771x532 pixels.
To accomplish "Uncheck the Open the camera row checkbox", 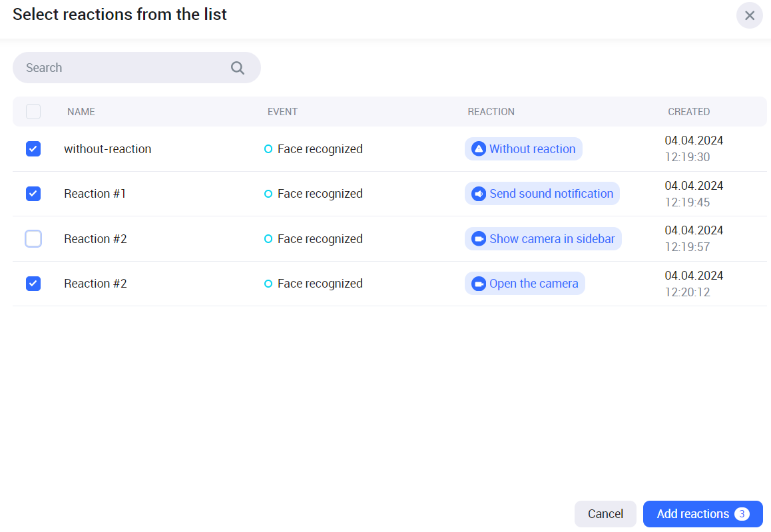I will click(33, 284).
